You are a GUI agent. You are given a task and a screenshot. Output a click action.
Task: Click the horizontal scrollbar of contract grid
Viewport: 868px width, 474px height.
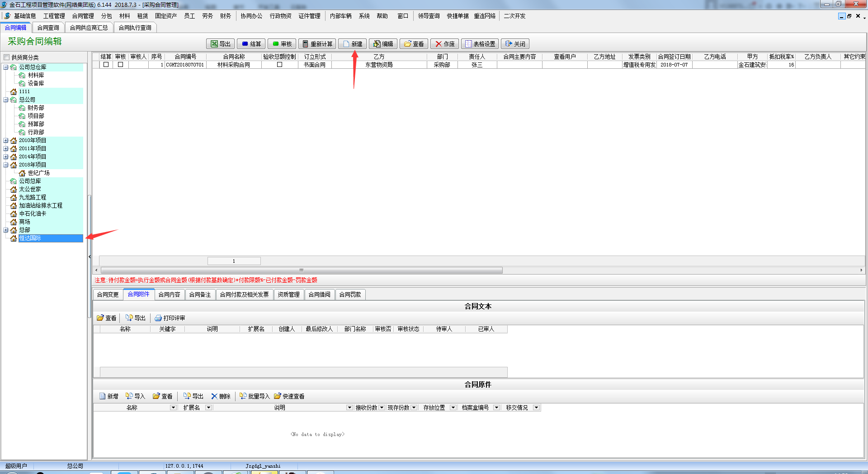[301, 270]
